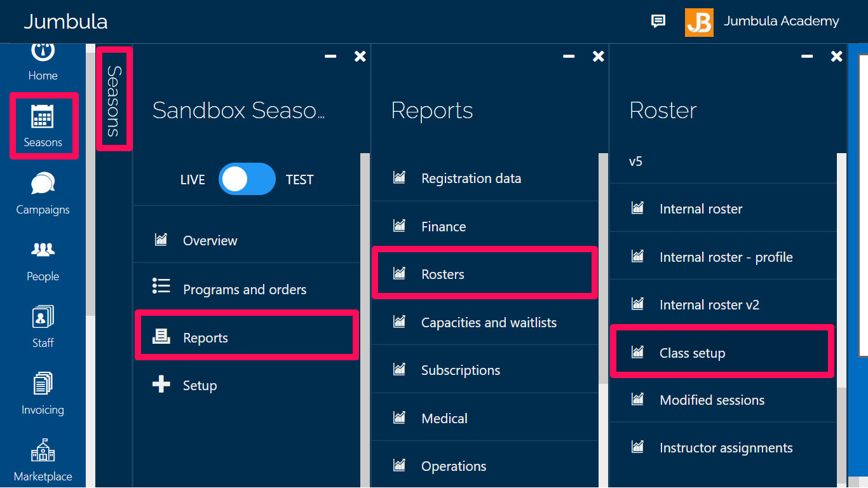This screenshot has width=868, height=488.
Task: Close the Reports panel
Action: pyautogui.click(x=598, y=57)
